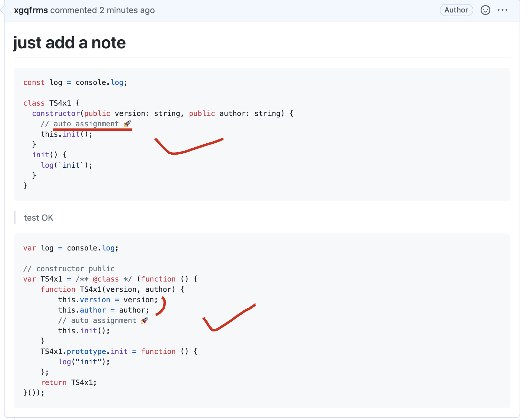Click the Author badge
Screen dimensions: 529x420
pos(456,10)
